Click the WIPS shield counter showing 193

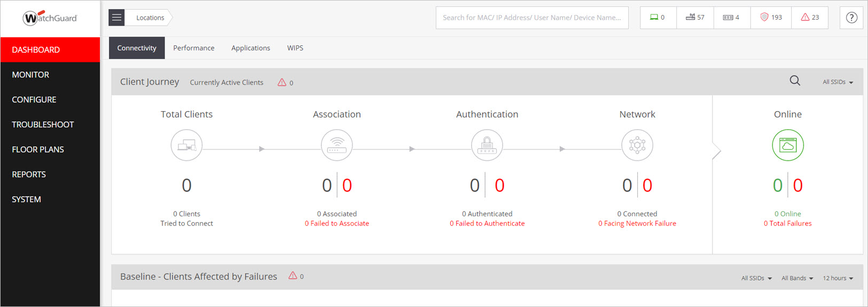(771, 18)
